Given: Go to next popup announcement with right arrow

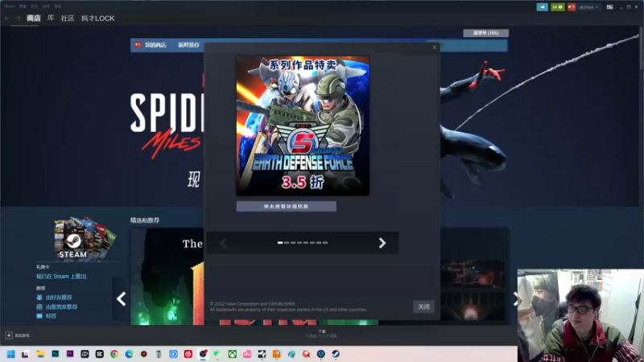Looking at the screenshot, I should point(382,243).
